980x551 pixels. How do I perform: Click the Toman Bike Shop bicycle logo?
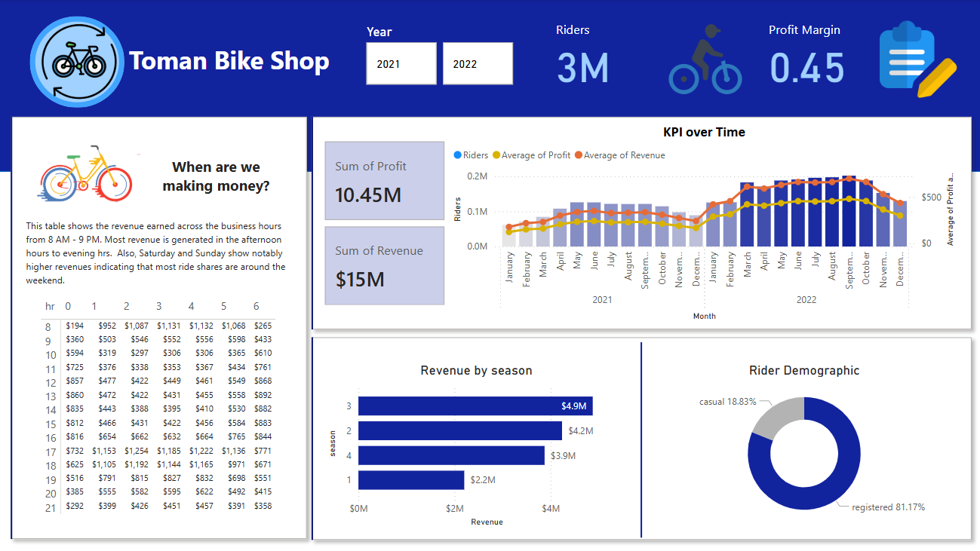[78, 63]
